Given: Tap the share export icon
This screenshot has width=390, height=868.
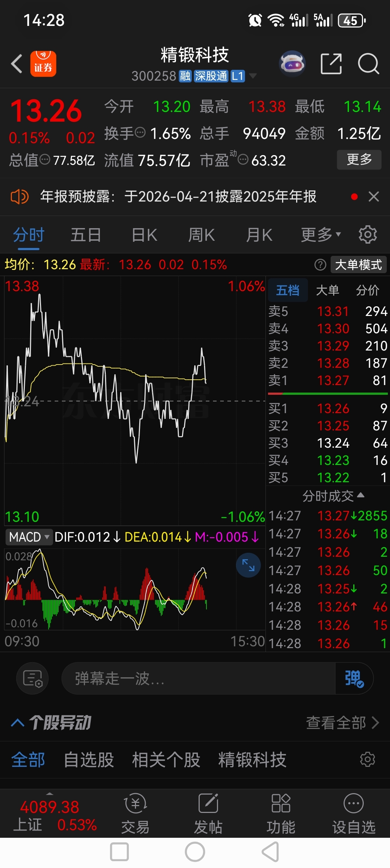Looking at the screenshot, I should (331, 64).
